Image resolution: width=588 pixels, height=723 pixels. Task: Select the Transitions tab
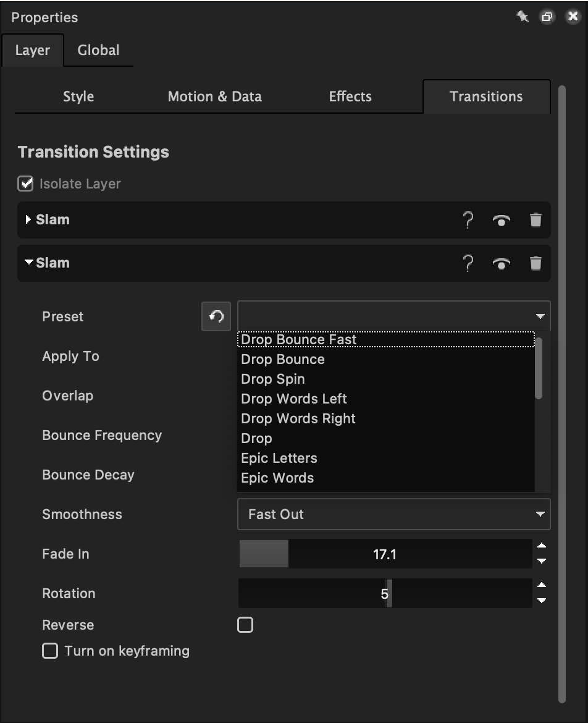tap(486, 96)
